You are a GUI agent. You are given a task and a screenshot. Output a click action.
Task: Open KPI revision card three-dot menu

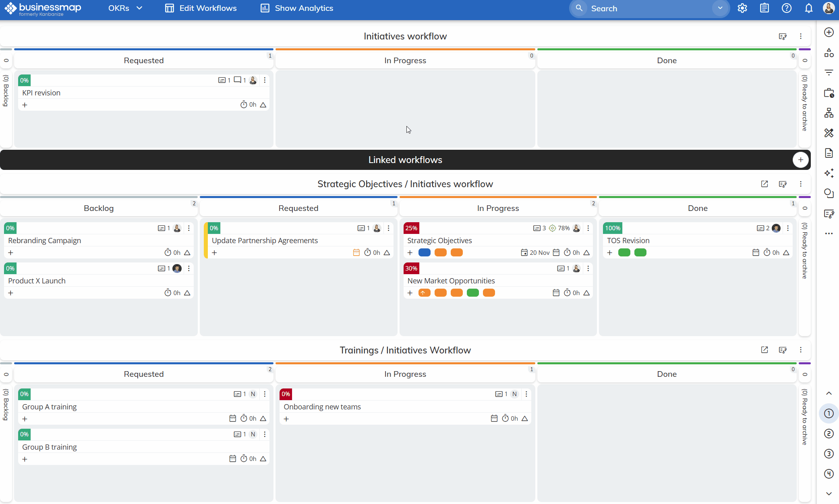pyautogui.click(x=265, y=80)
